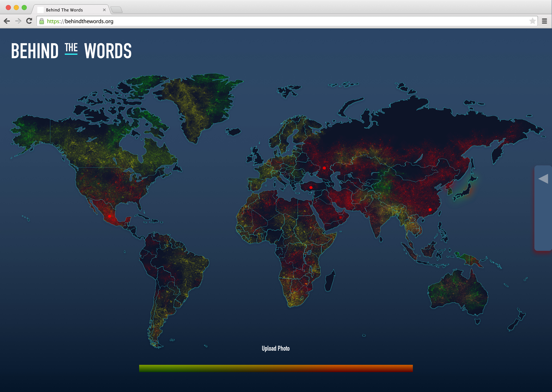
Task: Select the red marker in southern China
Action: coord(430,210)
